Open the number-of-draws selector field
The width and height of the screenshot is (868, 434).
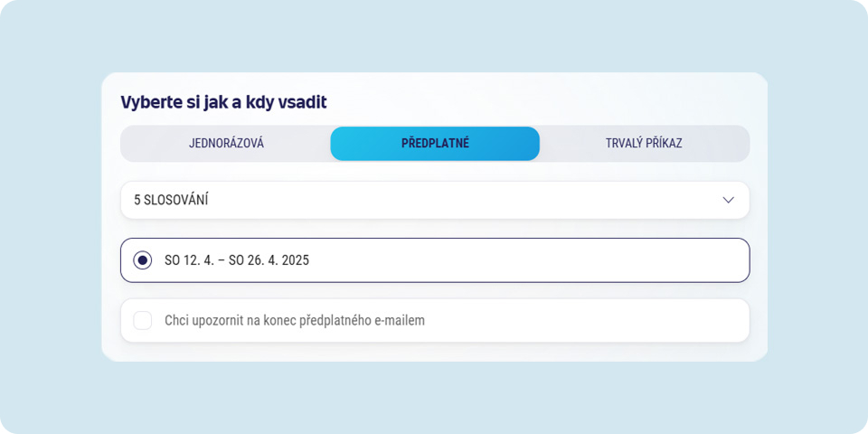pyautogui.click(x=435, y=200)
